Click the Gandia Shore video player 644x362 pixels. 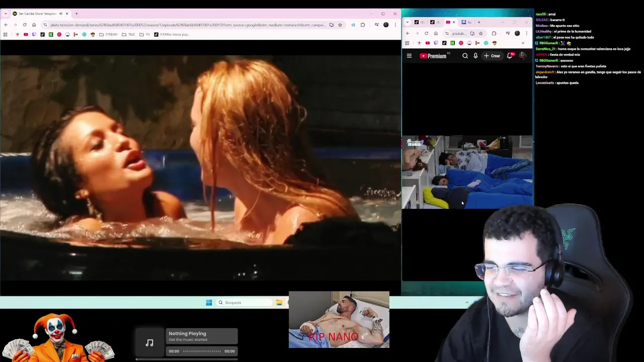[x=200, y=167]
